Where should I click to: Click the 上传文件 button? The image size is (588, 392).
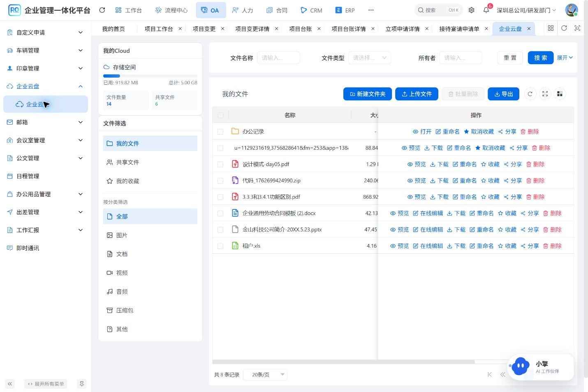(x=417, y=94)
